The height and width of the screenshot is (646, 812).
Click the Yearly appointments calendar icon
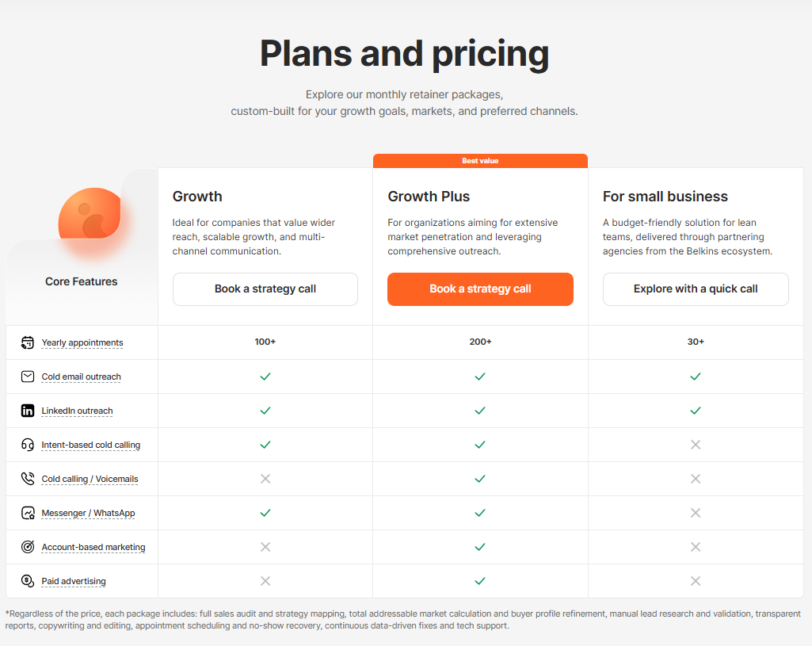tap(28, 342)
